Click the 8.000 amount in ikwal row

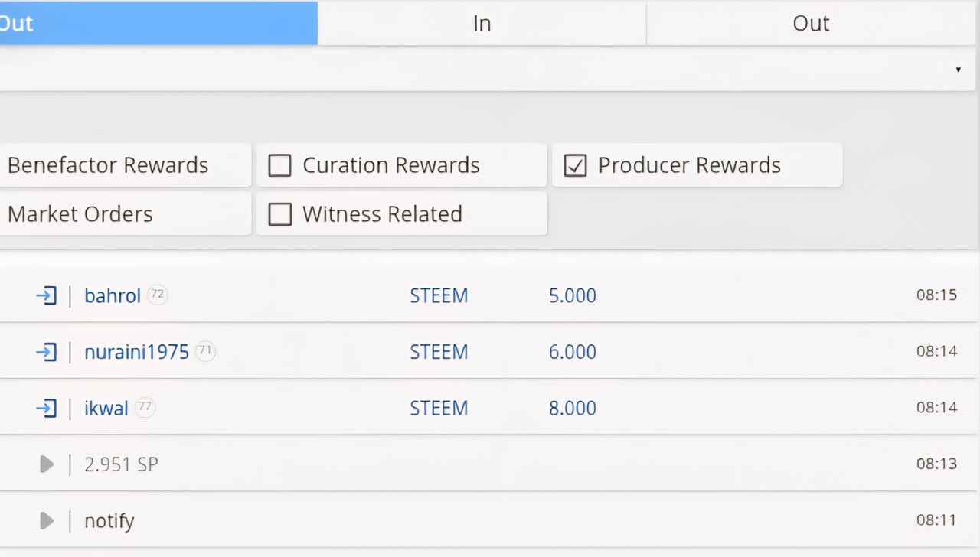click(573, 409)
